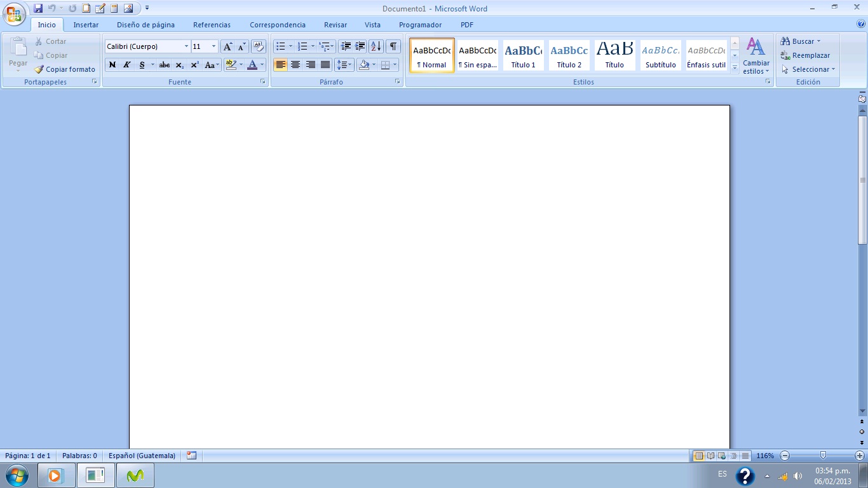
Task: Show paragraph marks with the pilcrow icon
Action: coord(393,46)
